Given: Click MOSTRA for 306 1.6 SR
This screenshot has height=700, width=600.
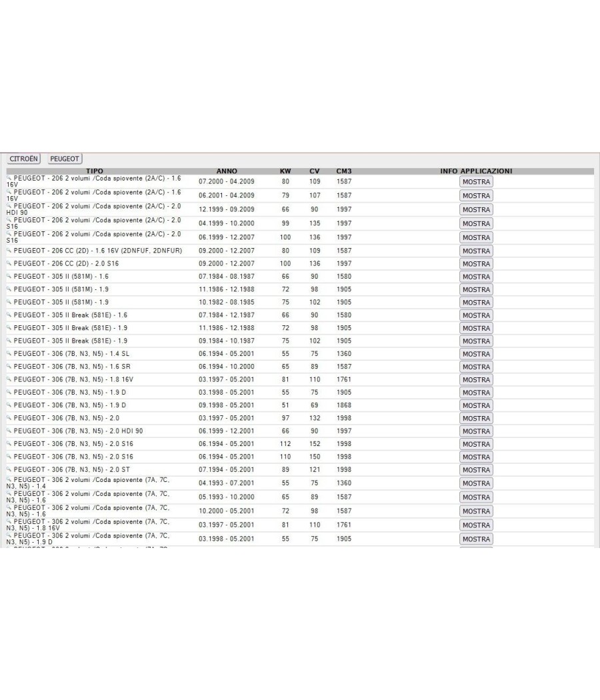Looking at the screenshot, I should pyautogui.click(x=476, y=367).
